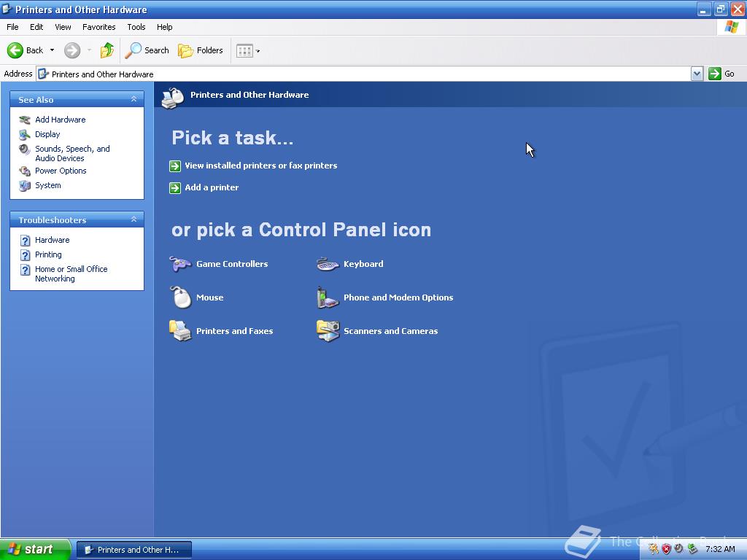Click the Sounds, Speech, and Audio Devices icon

(25, 149)
